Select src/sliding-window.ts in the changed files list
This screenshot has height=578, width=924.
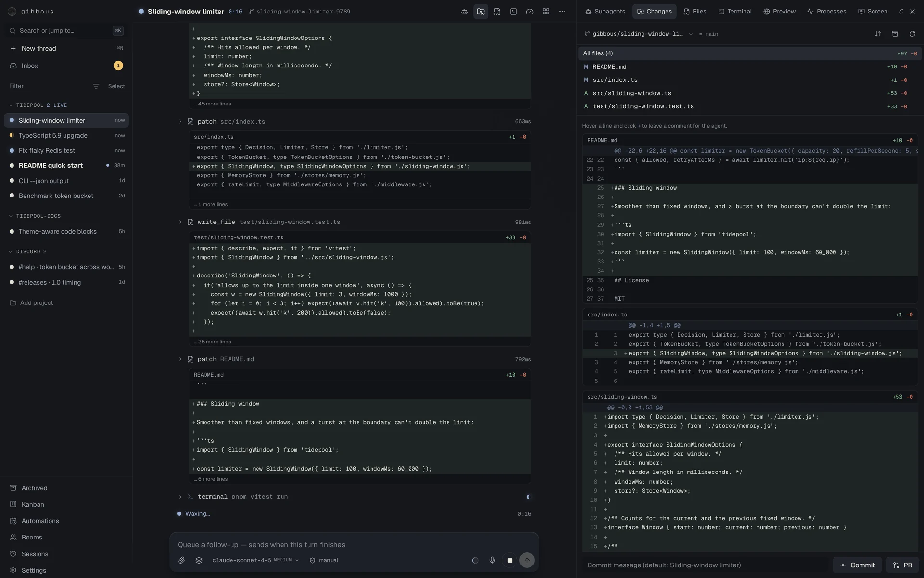click(750, 93)
